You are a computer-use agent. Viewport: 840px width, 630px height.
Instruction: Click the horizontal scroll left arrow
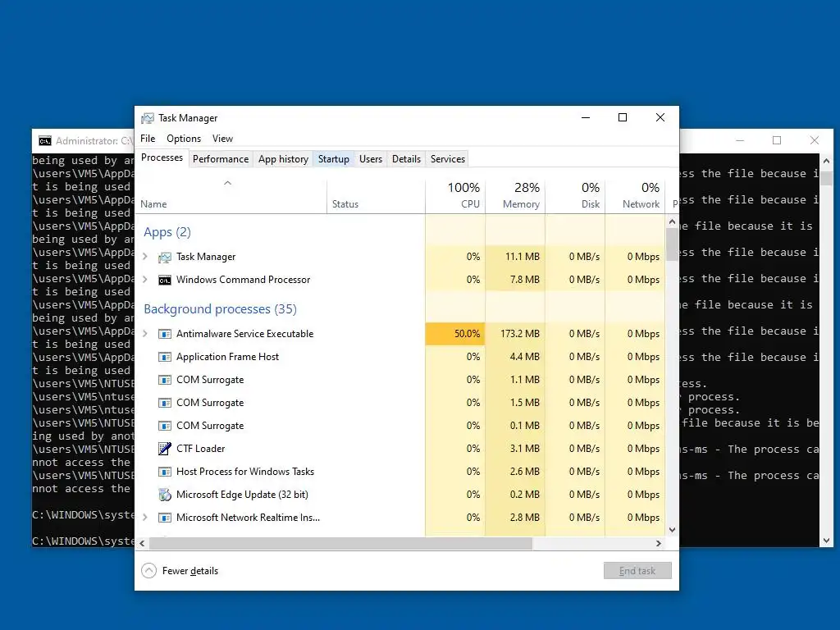(x=142, y=543)
